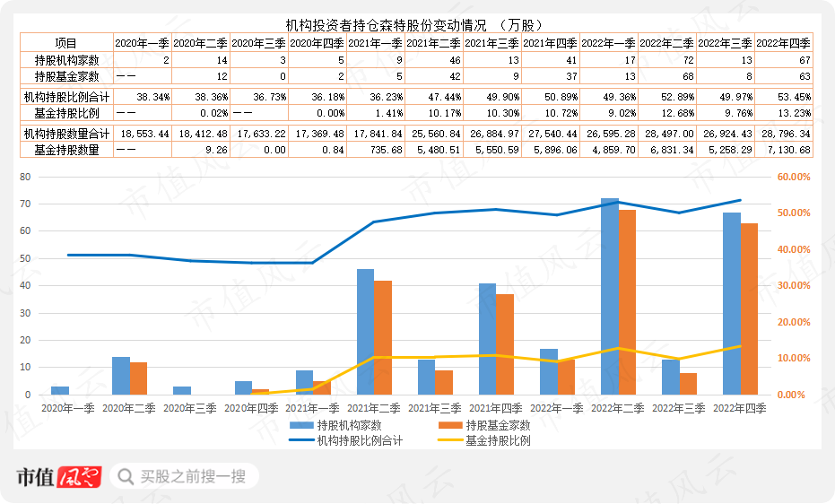Viewport: 835px width, 504px height.
Task: Click the cell value 6,831.34
Action: [672, 150]
